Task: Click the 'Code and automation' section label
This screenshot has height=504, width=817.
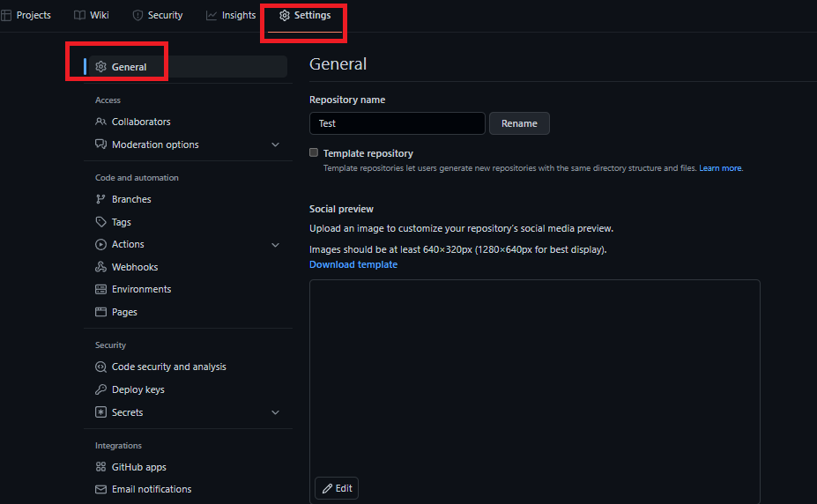Action: [137, 178]
